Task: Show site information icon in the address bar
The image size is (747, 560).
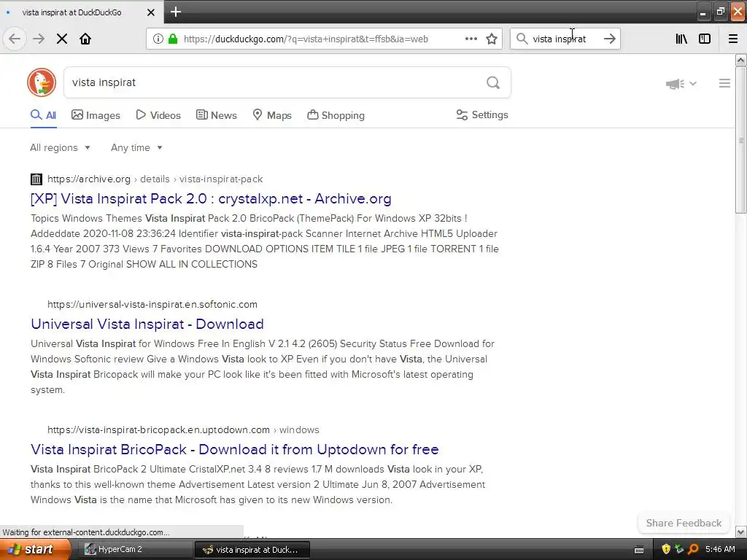Action: 158,39
